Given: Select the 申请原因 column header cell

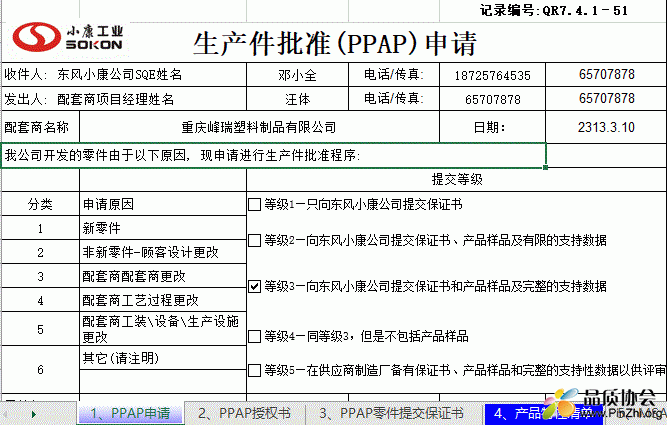Looking at the screenshot, I should coord(163,204).
